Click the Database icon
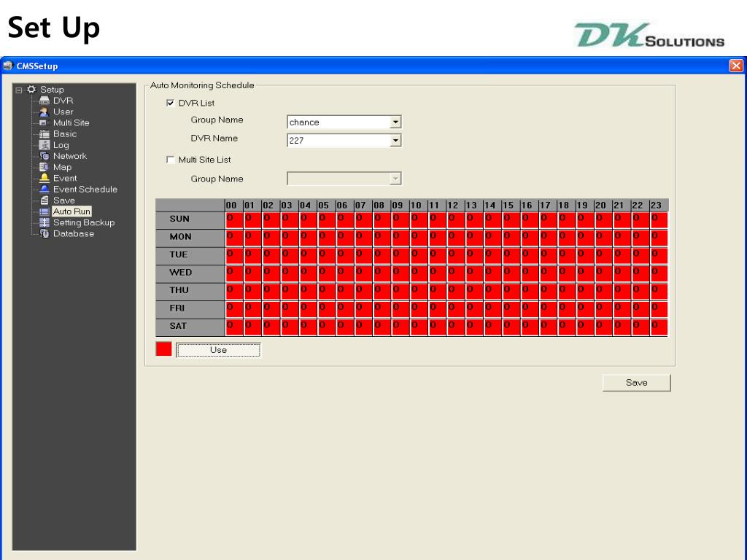 (44, 233)
